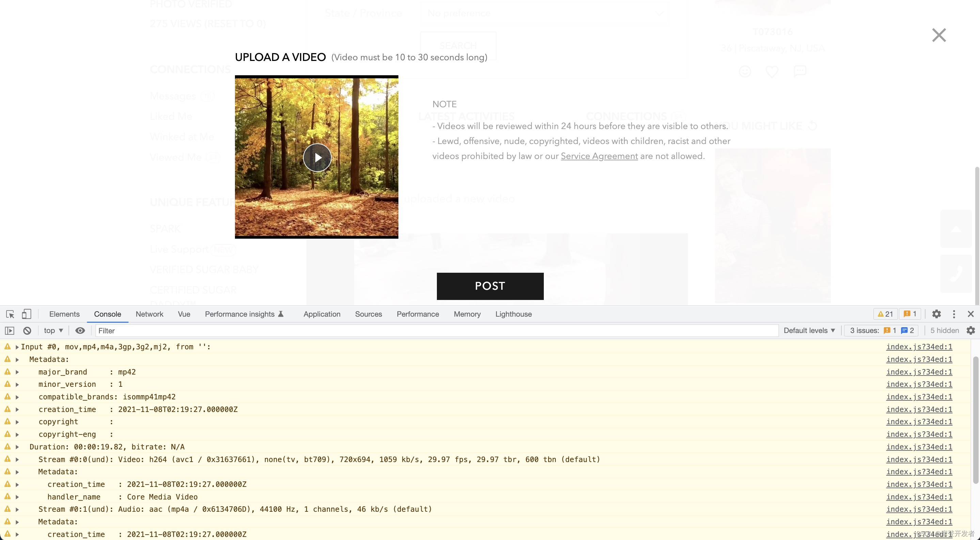Expand the Stream #0:0 Video log entry

pos(17,459)
